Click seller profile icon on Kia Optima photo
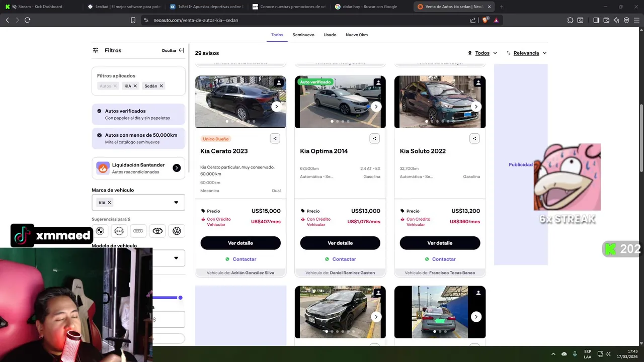The image size is (644, 362). [x=378, y=82]
